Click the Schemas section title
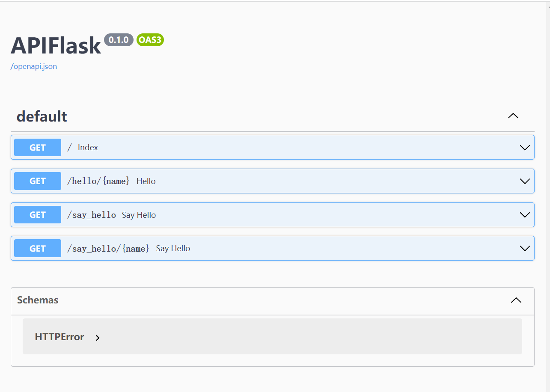The width and height of the screenshot is (550, 392). coord(38,300)
